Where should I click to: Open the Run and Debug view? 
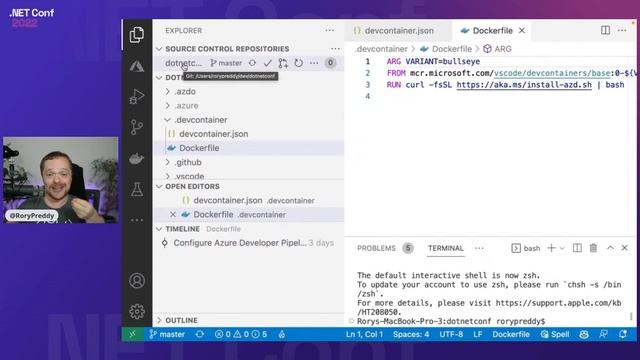tap(137, 97)
